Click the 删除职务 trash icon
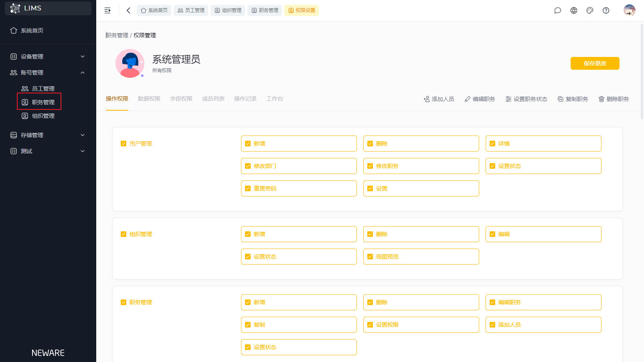 point(601,99)
